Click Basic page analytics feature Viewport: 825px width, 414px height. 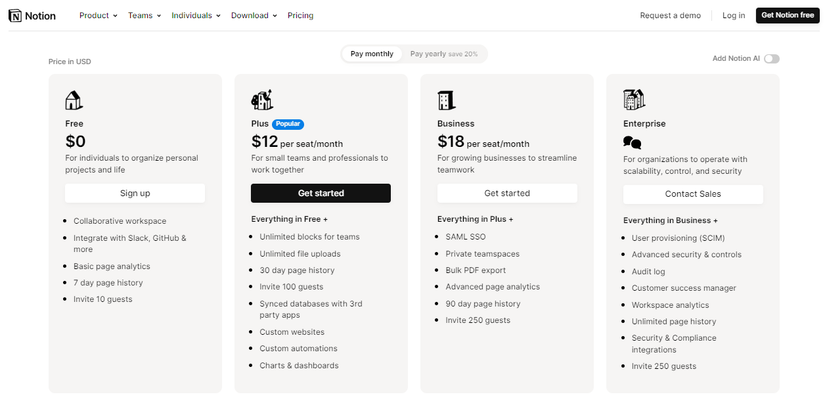(x=112, y=266)
